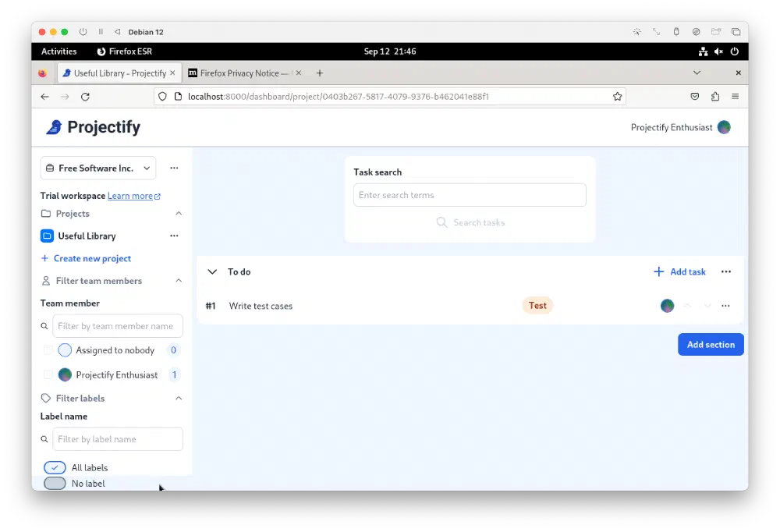Click the Pocket save icon
This screenshot has height=532, width=780.
pyautogui.click(x=695, y=97)
